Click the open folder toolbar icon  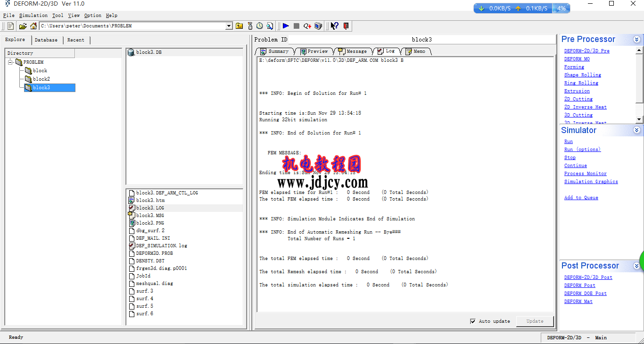click(x=23, y=26)
